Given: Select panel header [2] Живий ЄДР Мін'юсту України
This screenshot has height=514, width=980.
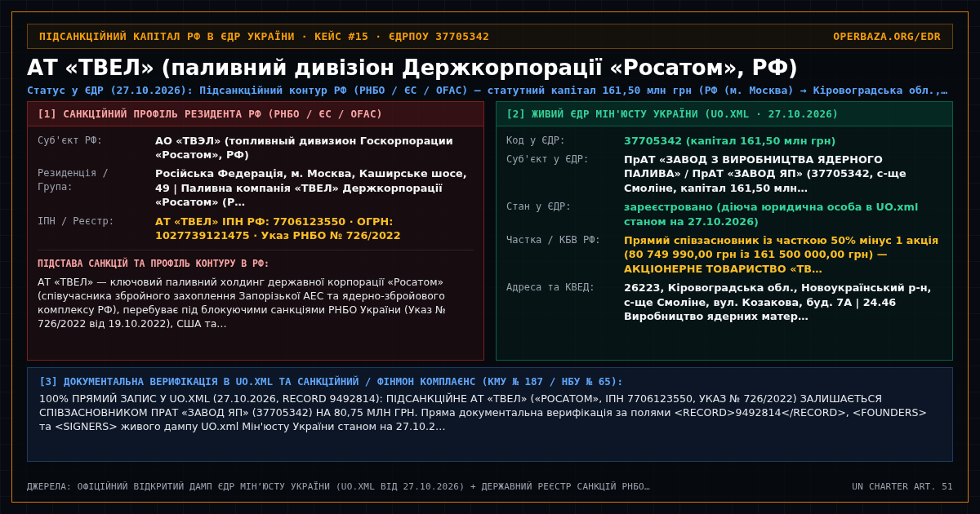Looking at the screenshot, I should 724,114.
